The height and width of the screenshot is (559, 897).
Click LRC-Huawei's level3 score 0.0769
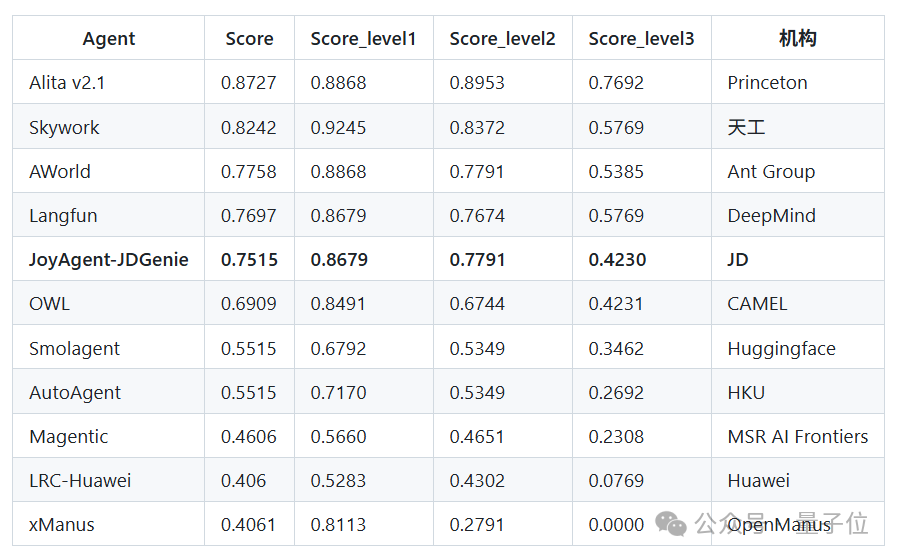(x=616, y=480)
